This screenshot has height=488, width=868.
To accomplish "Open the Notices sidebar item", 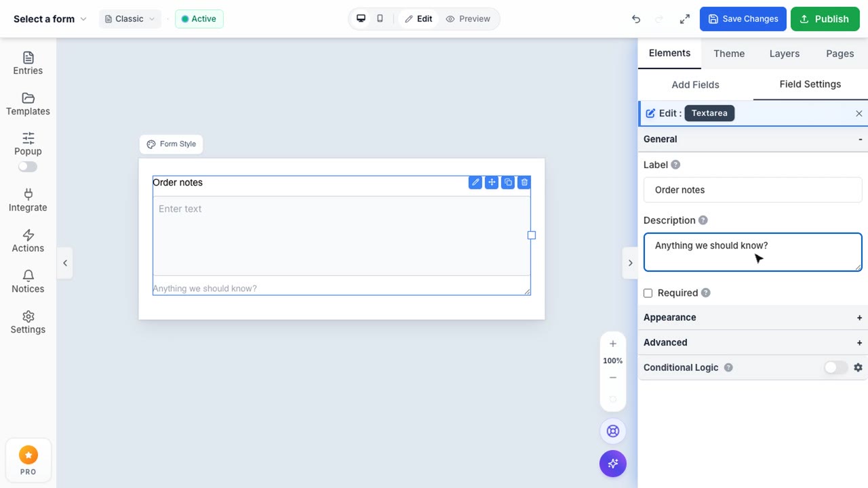I will point(28,281).
